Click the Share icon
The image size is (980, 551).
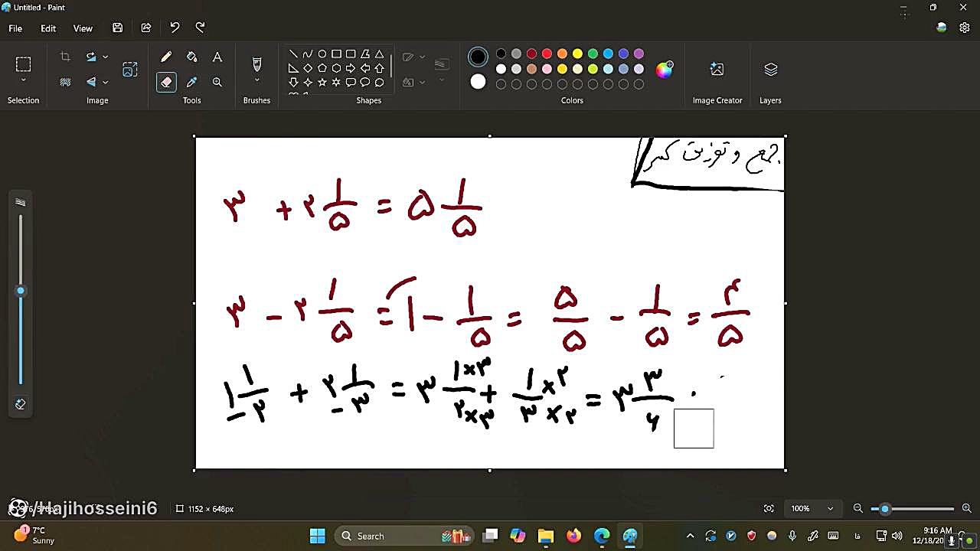tap(146, 28)
